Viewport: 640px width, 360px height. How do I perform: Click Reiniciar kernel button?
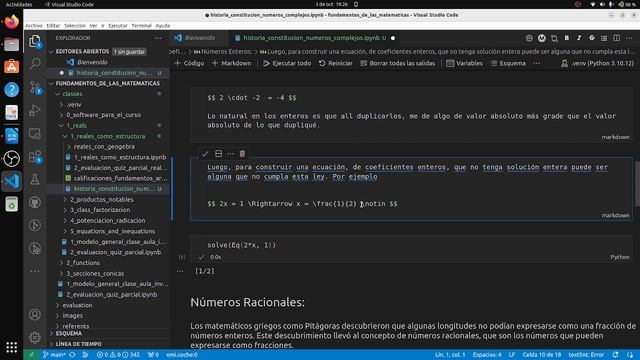coord(336,63)
